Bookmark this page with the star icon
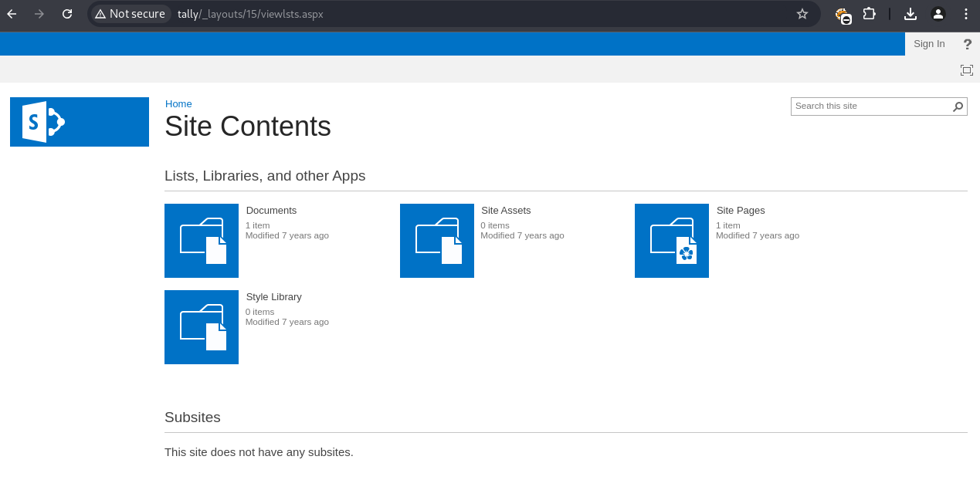This screenshot has width=980, height=480. click(x=802, y=14)
